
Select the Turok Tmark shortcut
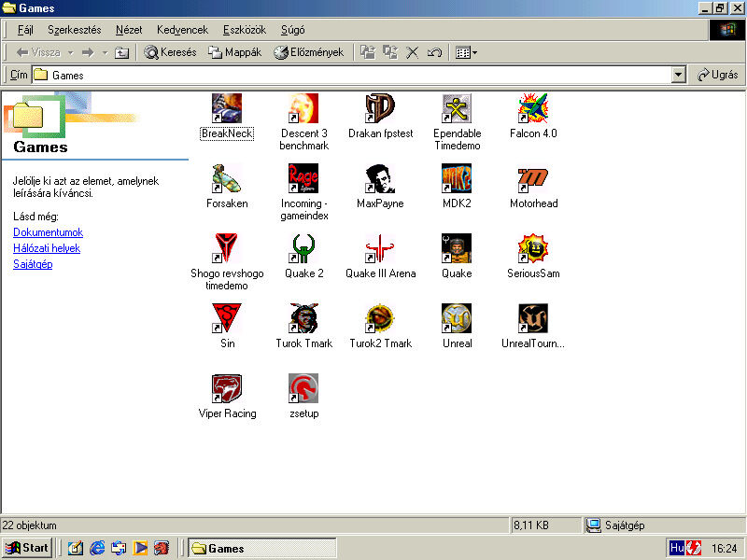[303, 318]
